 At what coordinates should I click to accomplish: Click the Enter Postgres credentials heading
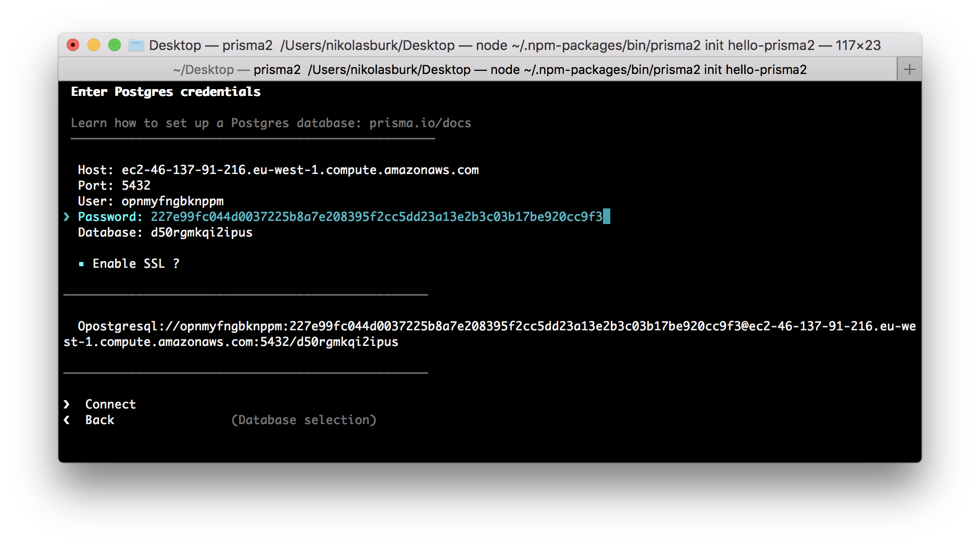pos(166,92)
